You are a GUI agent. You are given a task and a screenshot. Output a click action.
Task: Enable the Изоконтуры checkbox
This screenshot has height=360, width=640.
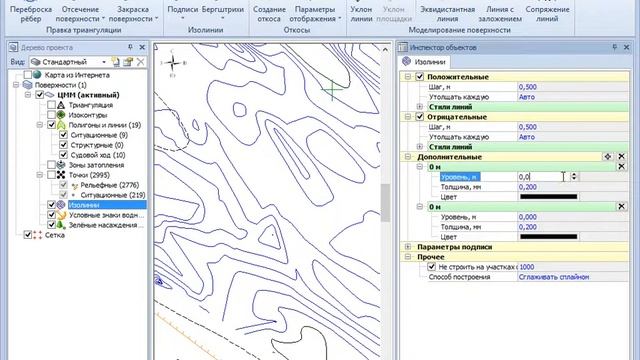point(51,115)
